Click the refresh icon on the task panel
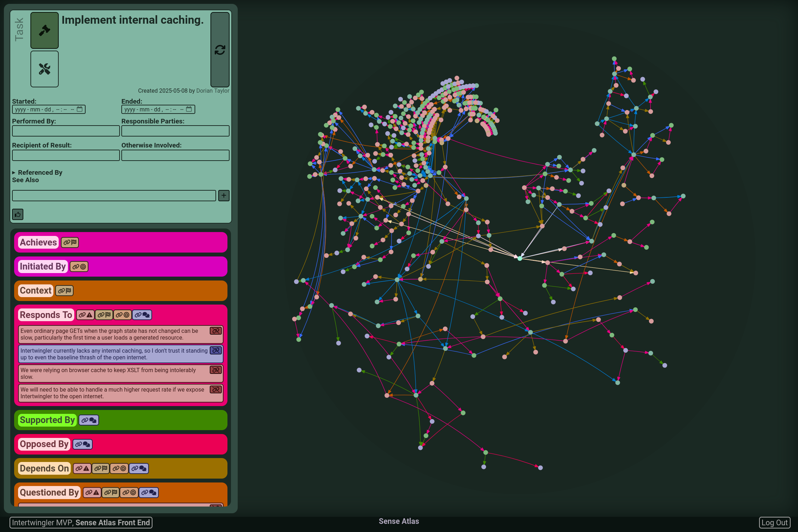798x532 pixels. [x=220, y=50]
